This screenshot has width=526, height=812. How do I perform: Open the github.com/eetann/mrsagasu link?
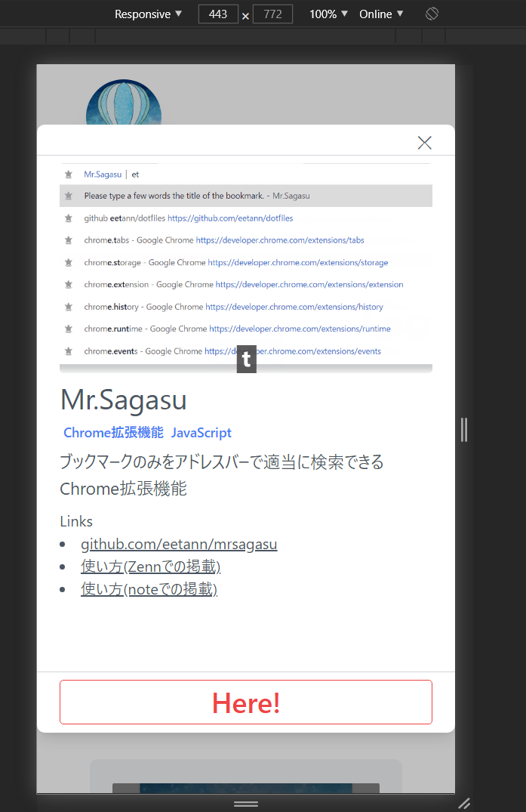tap(179, 544)
